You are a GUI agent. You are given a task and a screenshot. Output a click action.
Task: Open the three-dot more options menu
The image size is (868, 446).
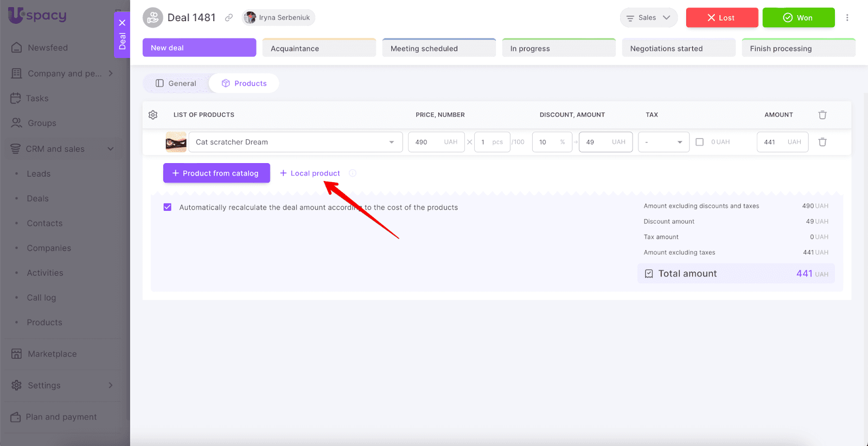(x=847, y=18)
